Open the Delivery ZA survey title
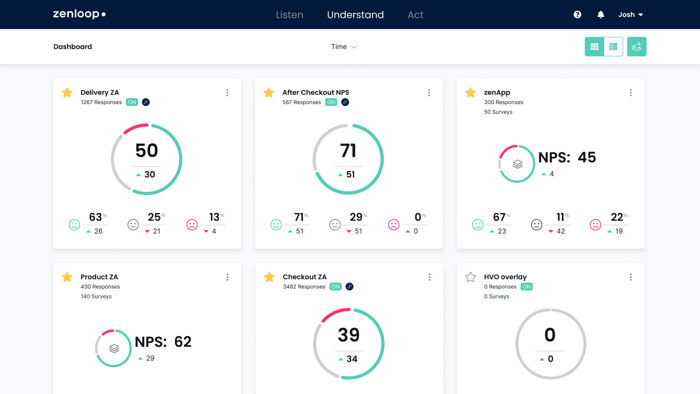 point(100,92)
